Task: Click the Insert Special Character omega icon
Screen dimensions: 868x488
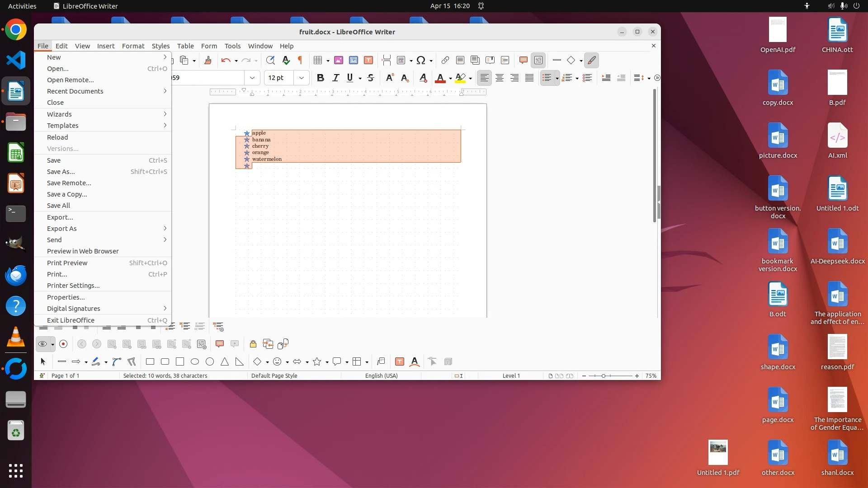Action: tap(420, 60)
